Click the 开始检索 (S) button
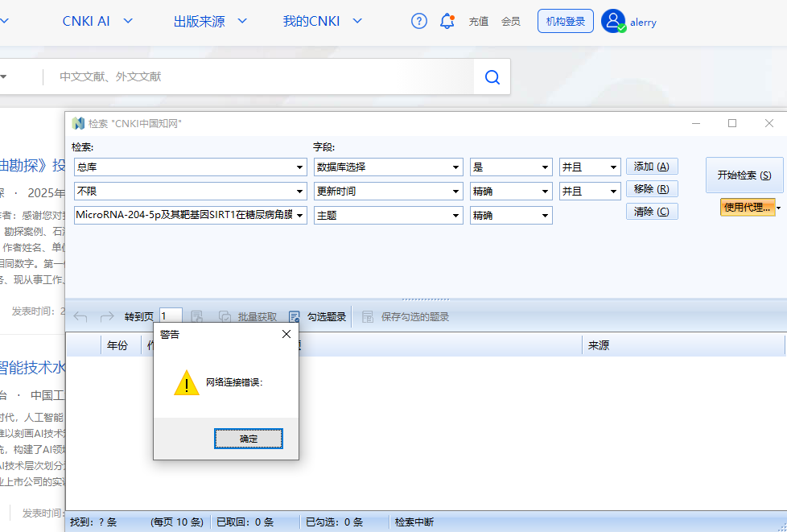 point(744,175)
